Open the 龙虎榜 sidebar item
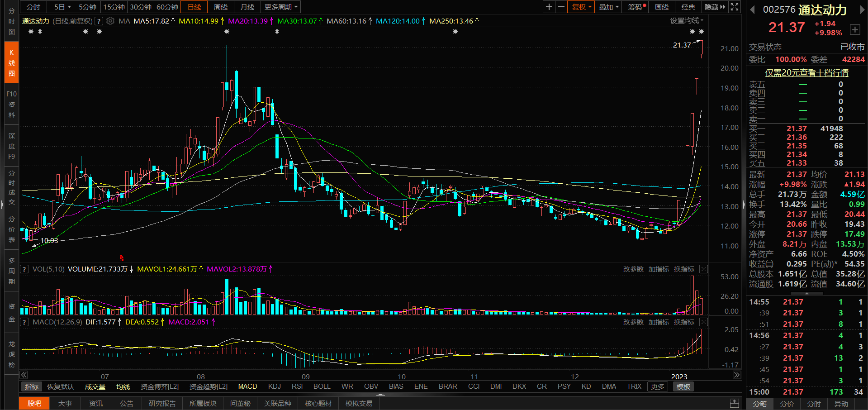 click(11, 354)
